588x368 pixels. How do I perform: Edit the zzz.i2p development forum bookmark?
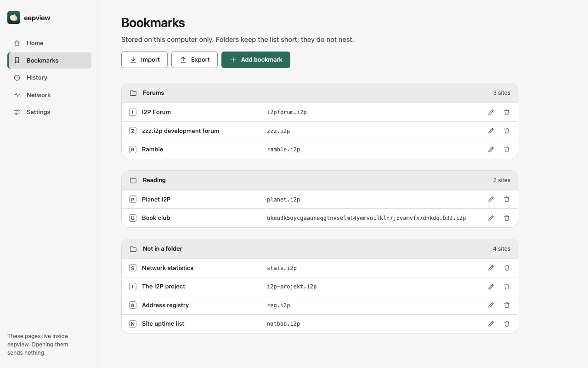pos(491,131)
